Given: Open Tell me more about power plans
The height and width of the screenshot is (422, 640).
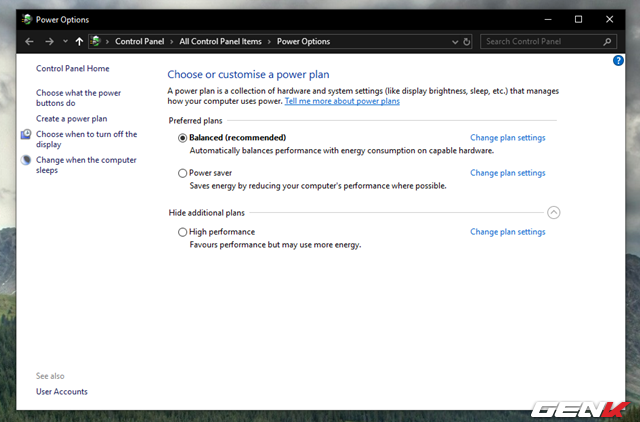Looking at the screenshot, I should [x=342, y=101].
